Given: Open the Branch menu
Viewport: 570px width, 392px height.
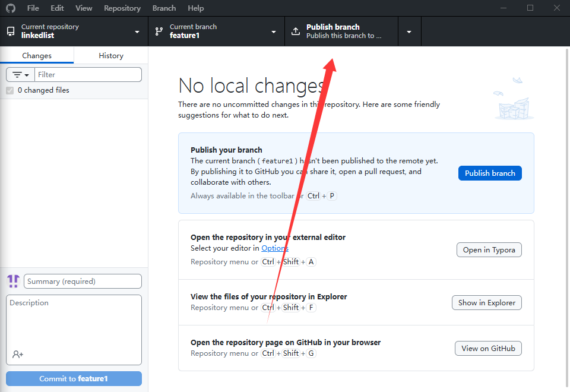Looking at the screenshot, I should click(164, 8).
